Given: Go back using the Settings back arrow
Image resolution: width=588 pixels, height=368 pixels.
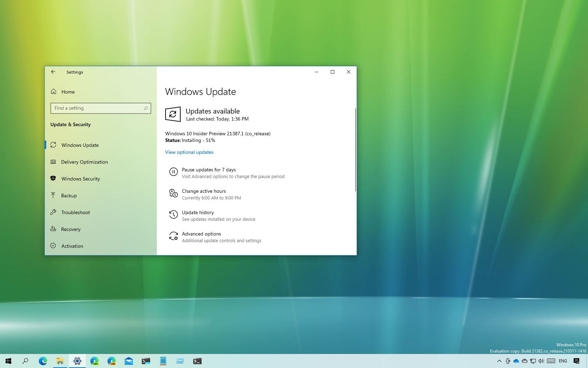Looking at the screenshot, I should tap(53, 72).
